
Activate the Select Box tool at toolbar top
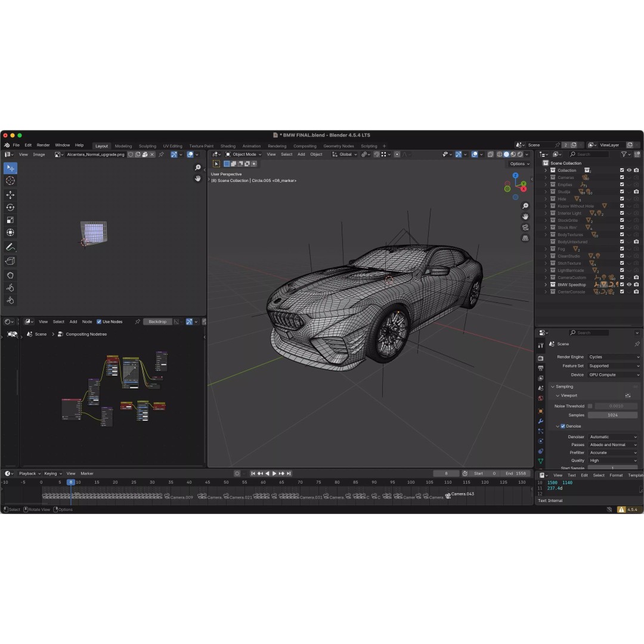point(10,168)
